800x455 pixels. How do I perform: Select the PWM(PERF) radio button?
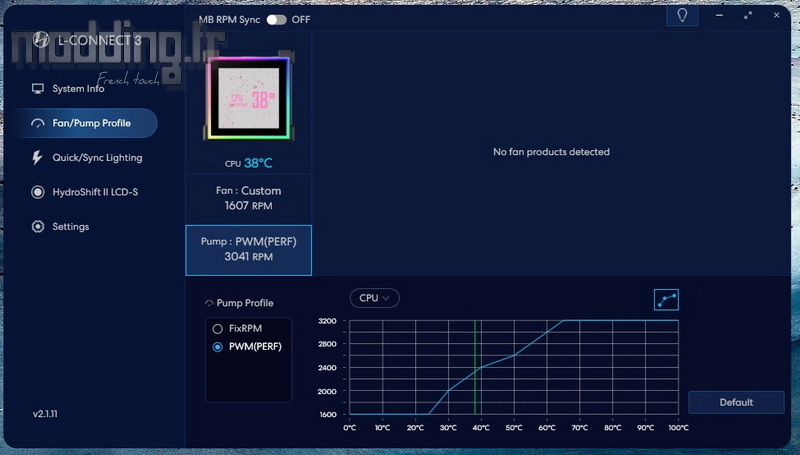[217, 347]
